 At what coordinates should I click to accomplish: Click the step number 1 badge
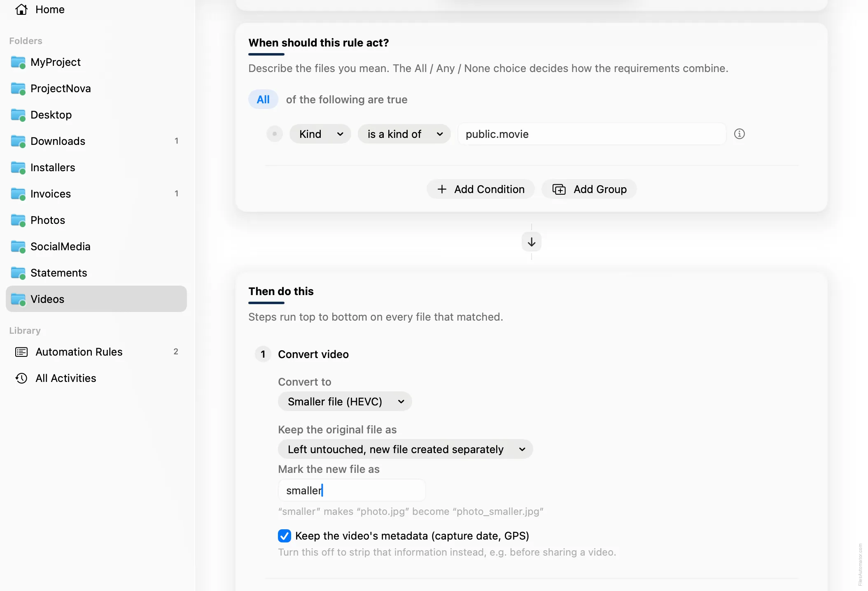click(x=263, y=354)
